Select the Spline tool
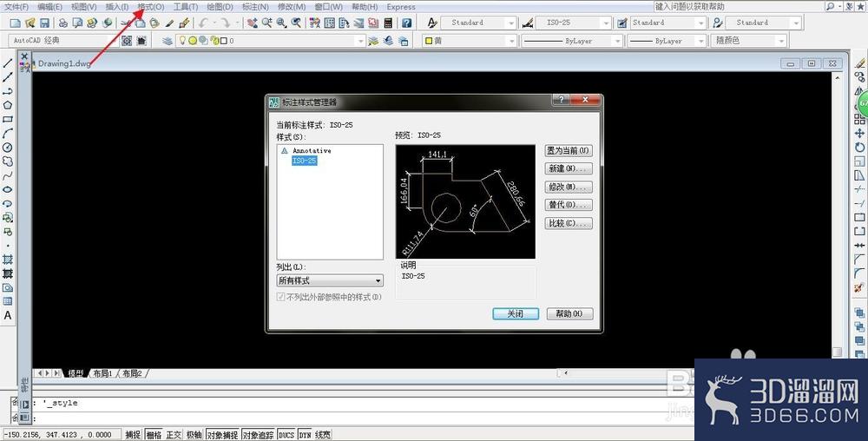This screenshot has height=441, width=868. (x=8, y=176)
